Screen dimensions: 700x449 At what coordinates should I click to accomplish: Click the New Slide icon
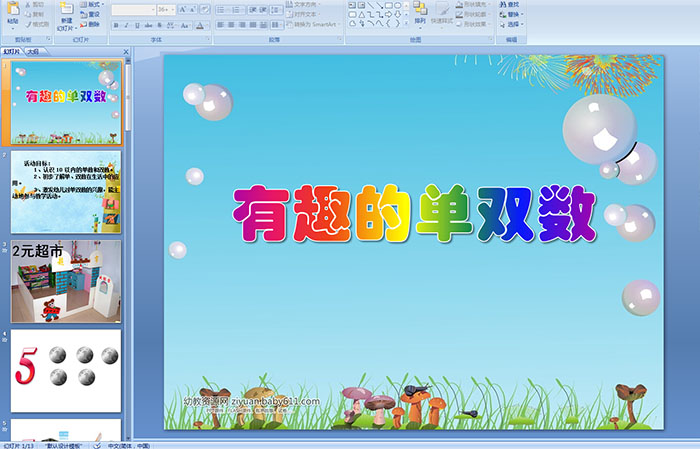pyautogui.click(x=66, y=12)
